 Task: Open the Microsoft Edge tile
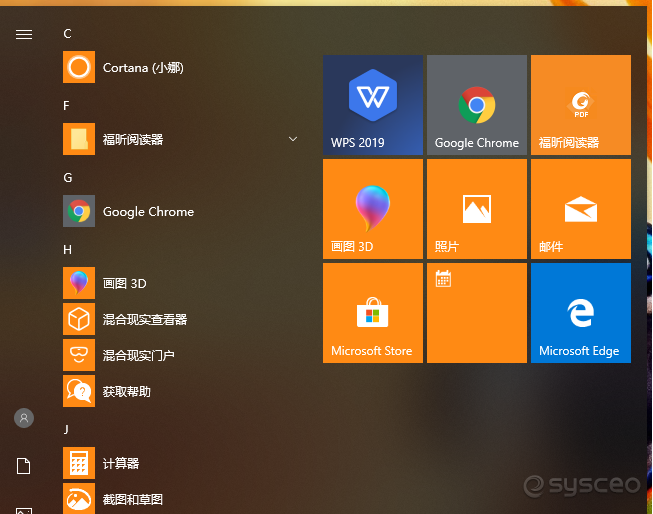(581, 313)
